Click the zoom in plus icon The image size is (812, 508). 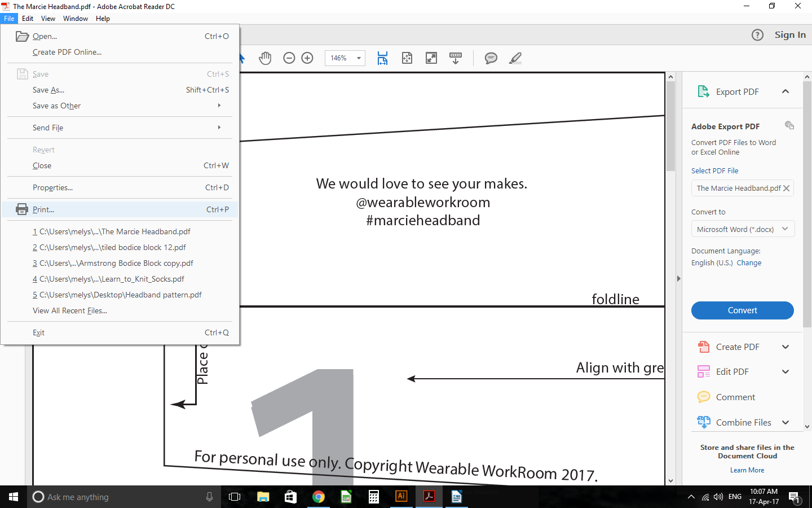click(x=307, y=58)
